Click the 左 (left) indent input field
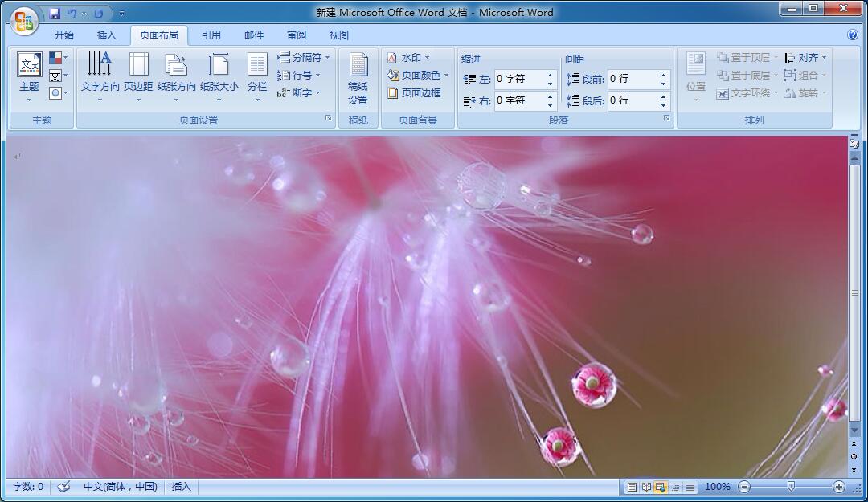This screenshot has height=502, width=868. [x=519, y=79]
